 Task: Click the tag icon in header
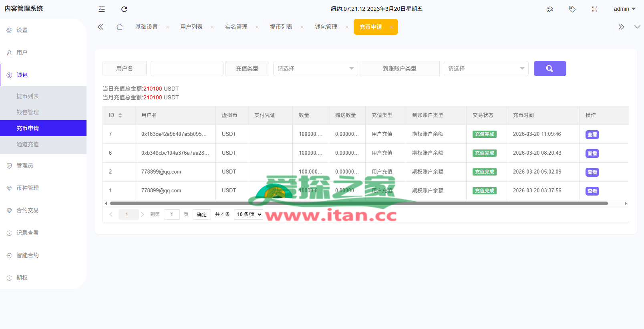572,9
